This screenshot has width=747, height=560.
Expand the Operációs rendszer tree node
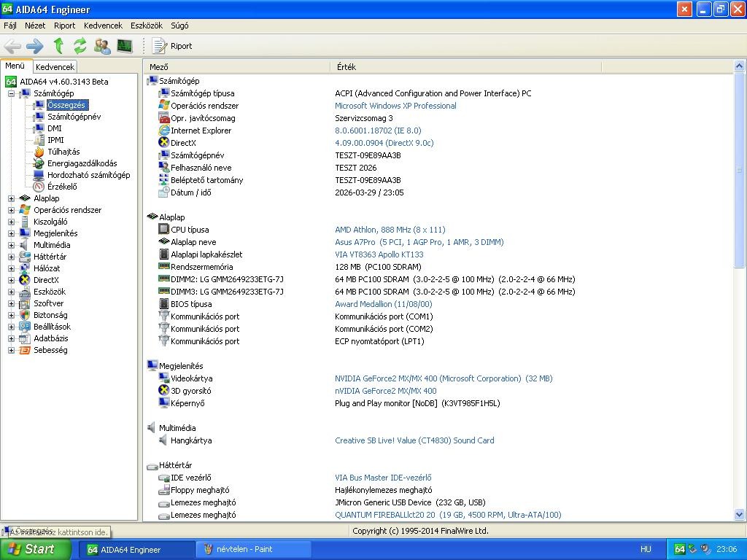pos(12,210)
